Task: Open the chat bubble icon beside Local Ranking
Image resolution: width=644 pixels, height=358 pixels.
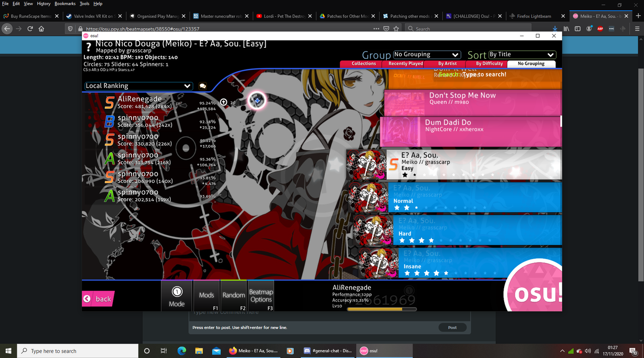Action: [x=202, y=86]
